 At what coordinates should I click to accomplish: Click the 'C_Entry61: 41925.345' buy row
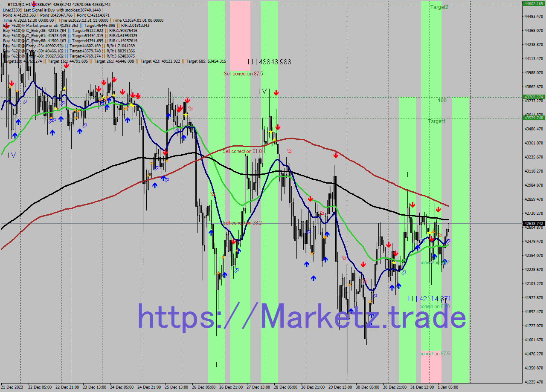[x=70, y=35]
